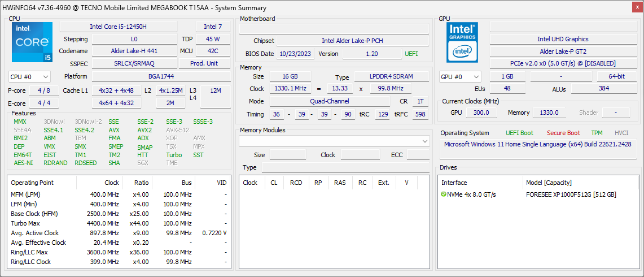Select the FORESEE XP1000F512G drive entry
The height and width of the screenshot is (277, 644).
coord(571,194)
